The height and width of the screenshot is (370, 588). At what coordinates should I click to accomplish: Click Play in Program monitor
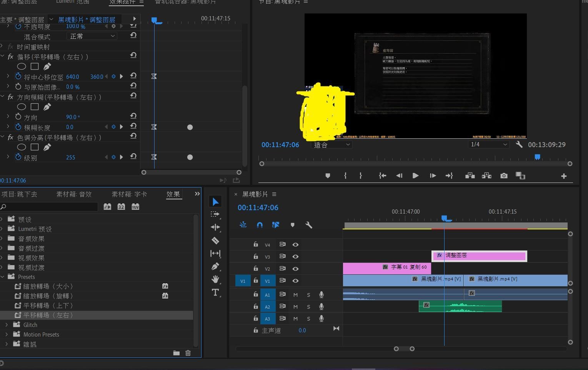point(415,176)
